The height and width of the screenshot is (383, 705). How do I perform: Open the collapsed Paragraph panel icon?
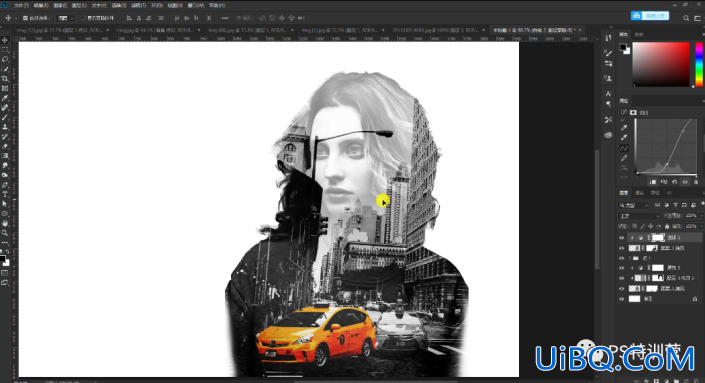pyautogui.click(x=608, y=104)
